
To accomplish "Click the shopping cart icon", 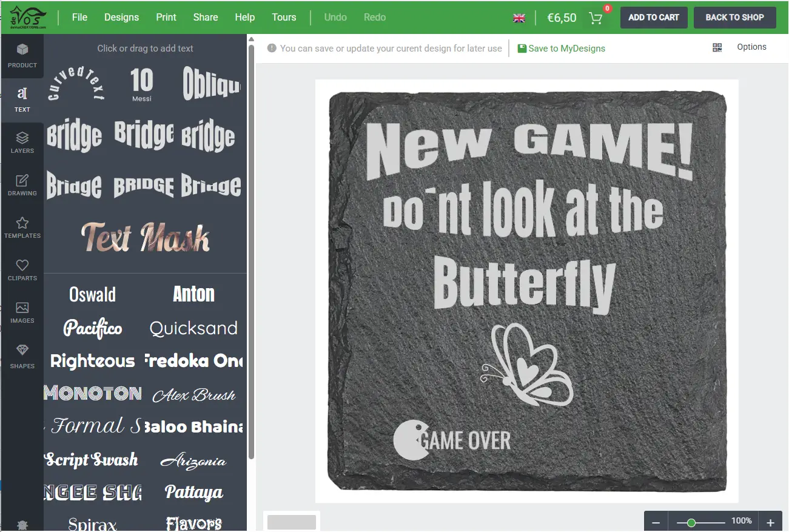I will pyautogui.click(x=596, y=18).
